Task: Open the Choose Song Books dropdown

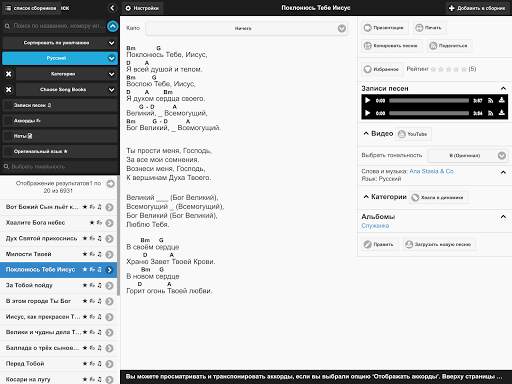Action: tap(66, 89)
